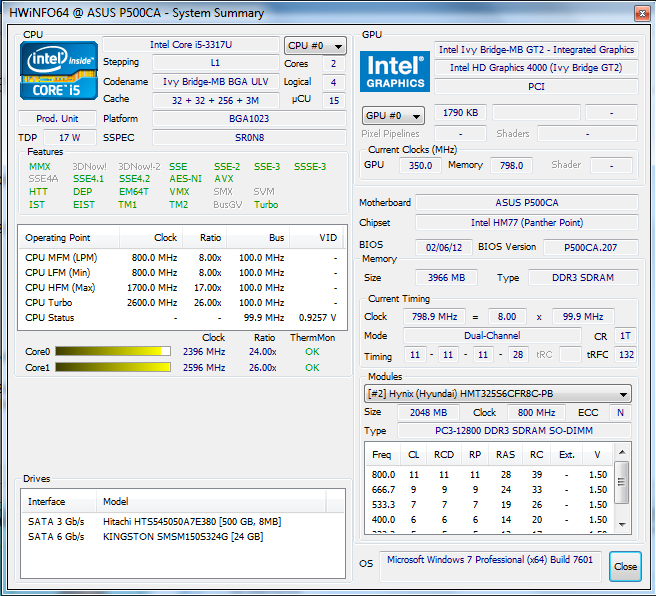Click the PC3-12800 DDR3 SDRAM SO-DIMM field
Screen dimensions: 656x596
click(514, 431)
